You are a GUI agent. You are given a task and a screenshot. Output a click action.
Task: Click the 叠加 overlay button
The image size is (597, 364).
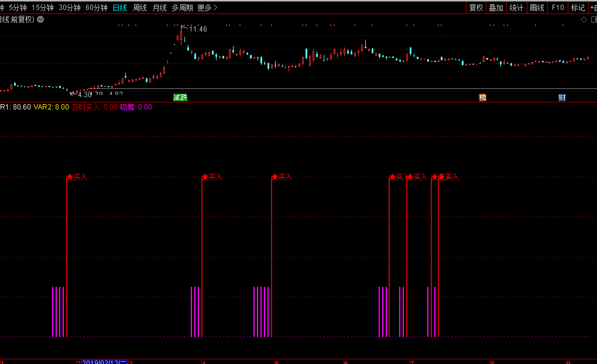click(x=496, y=8)
